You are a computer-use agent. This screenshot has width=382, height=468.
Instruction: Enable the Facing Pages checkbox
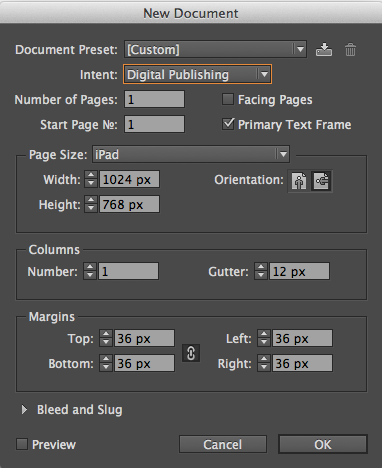pyautogui.click(x=228, y=99)
